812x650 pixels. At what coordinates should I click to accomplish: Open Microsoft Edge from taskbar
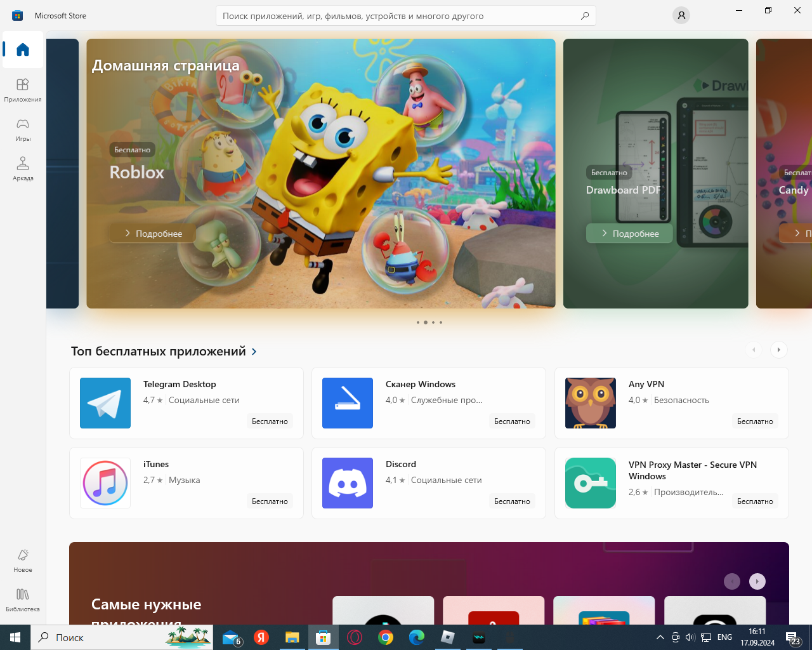tap(417, 637)
